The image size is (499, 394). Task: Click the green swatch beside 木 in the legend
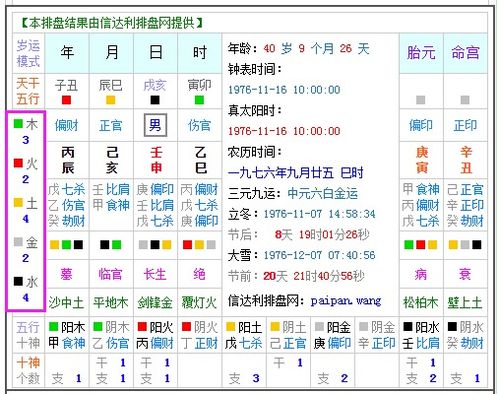click(18, 124)
